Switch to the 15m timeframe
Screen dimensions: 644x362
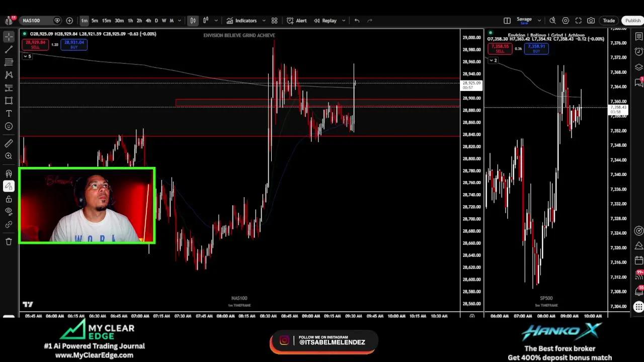pos(106,21)
